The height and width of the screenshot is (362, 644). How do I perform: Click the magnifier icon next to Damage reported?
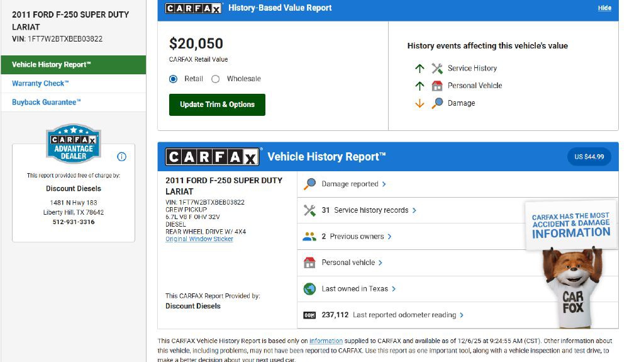tap(309, 184)
